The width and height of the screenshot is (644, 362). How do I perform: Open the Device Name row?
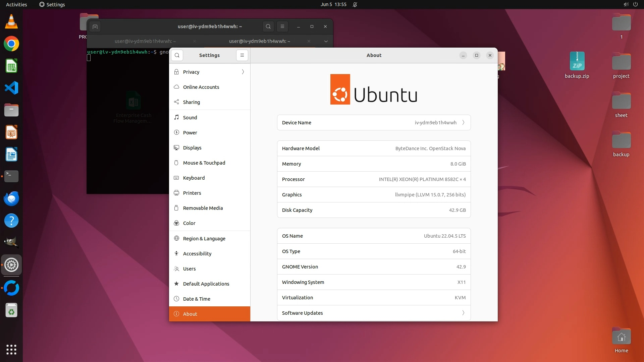point(374,123)
